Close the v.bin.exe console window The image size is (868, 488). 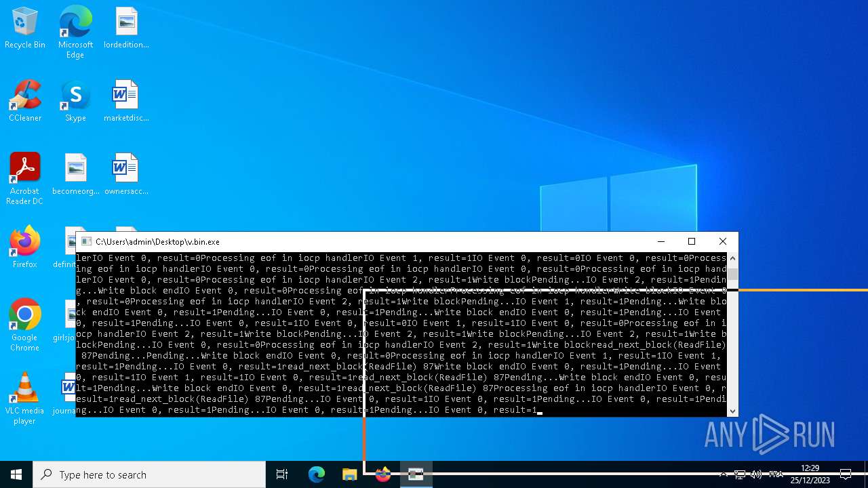[723, 241]
